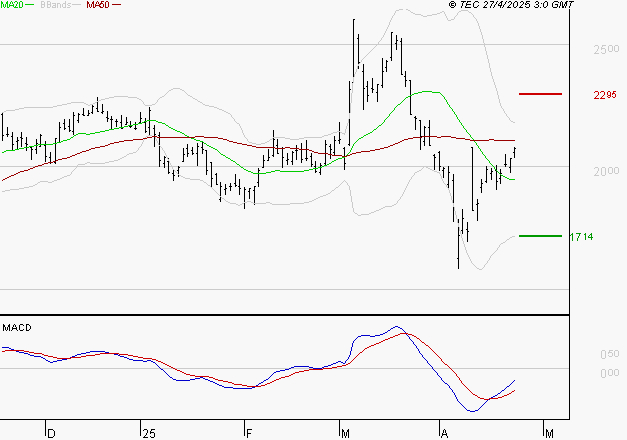
Task: Click the red resistance level line
Action: 540,94
